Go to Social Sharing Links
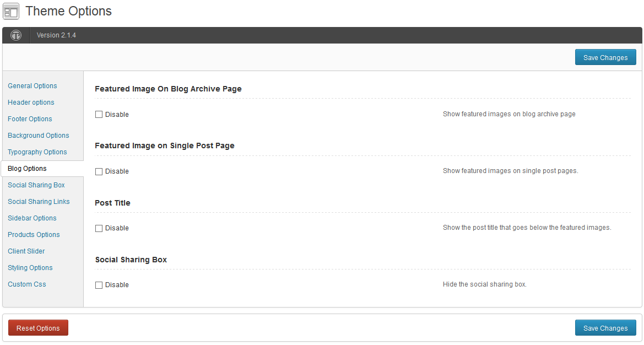Screen dimensions: 644x345 pos(39,201)
